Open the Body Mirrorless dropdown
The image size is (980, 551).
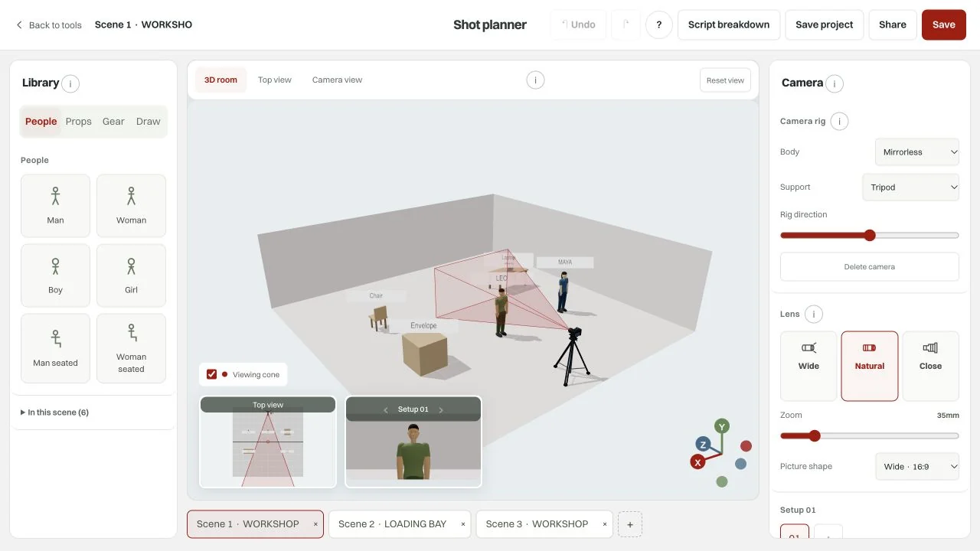click(x=917, y=152)
